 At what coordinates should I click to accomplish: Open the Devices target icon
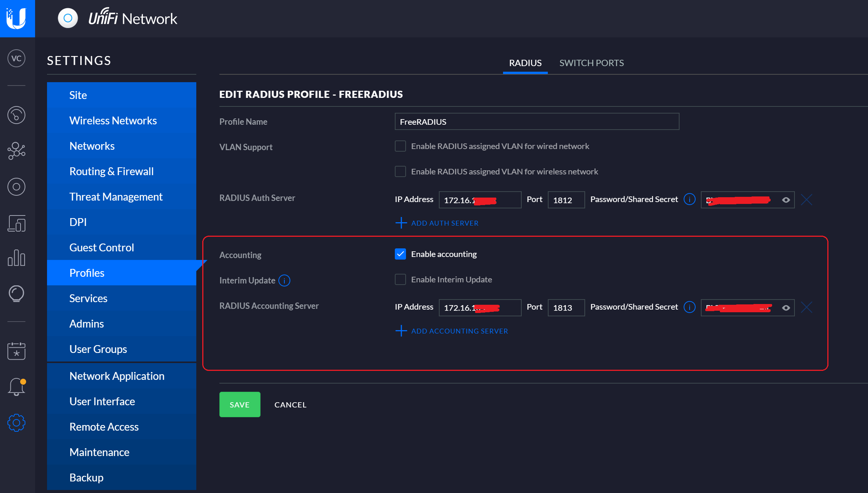(x=16, y=187)
